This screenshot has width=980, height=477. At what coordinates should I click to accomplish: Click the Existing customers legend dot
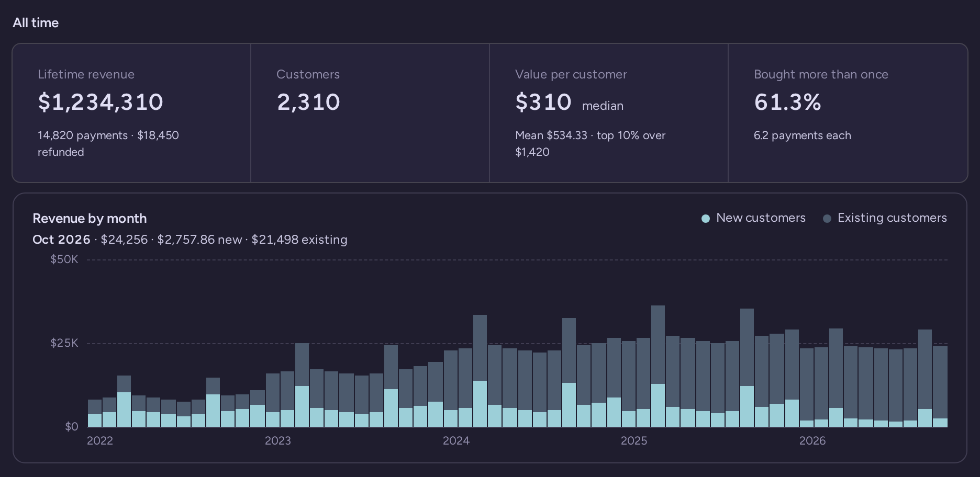[x=827, y=219]
